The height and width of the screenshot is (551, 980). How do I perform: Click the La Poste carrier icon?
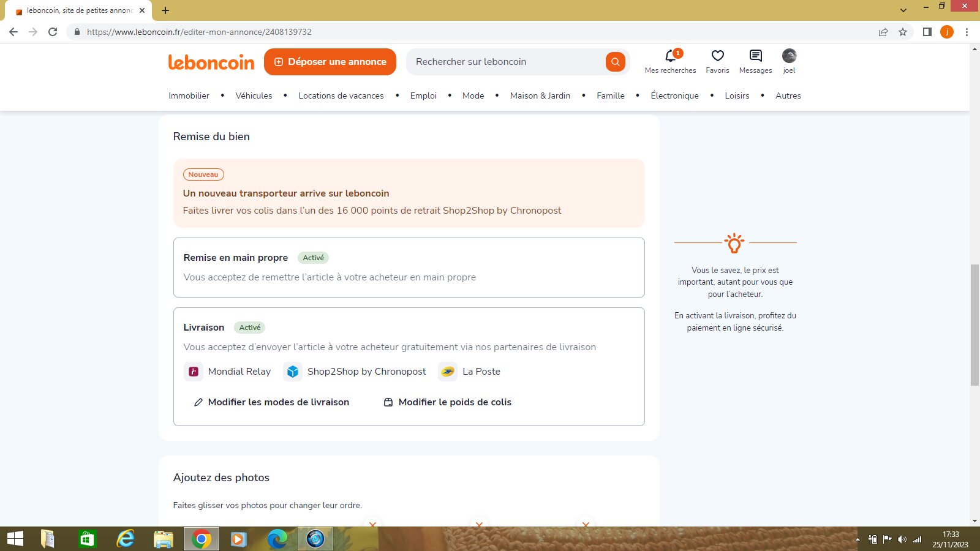tap(448, 372)
